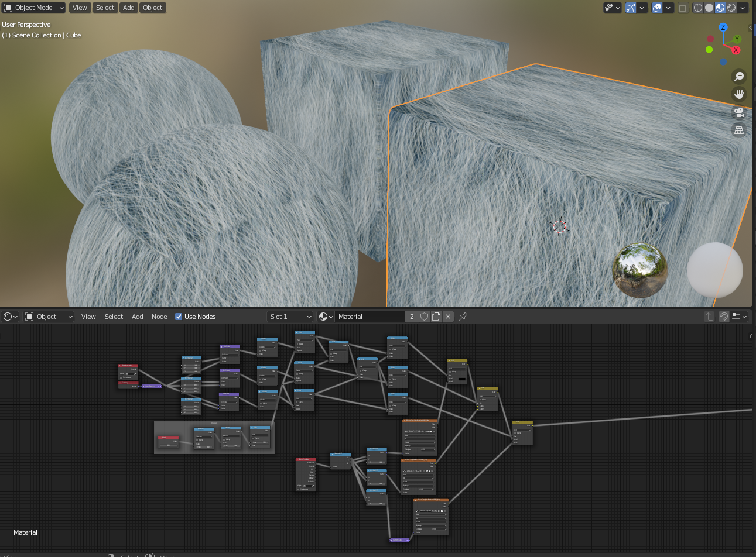The width and height of the screenshot is (756, 557).
Task: Open the node snapping options dropdown
Action: [740, 317]
